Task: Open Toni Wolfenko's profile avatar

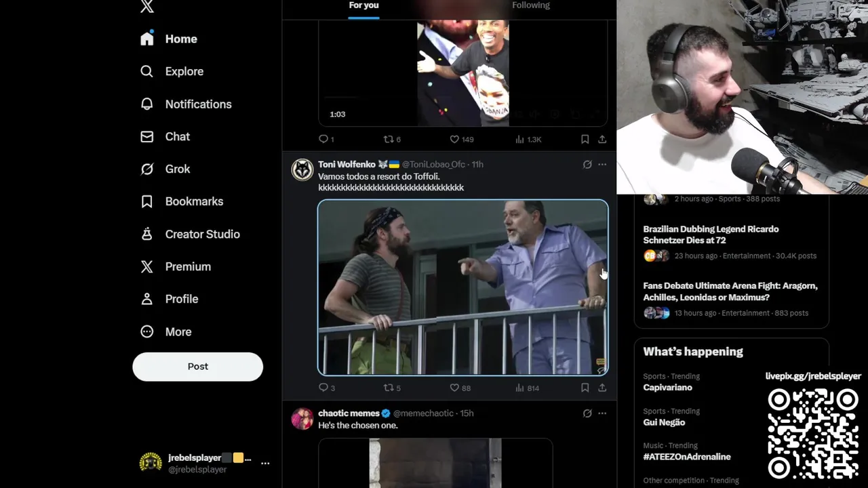Action: click(x=302, y=169)
